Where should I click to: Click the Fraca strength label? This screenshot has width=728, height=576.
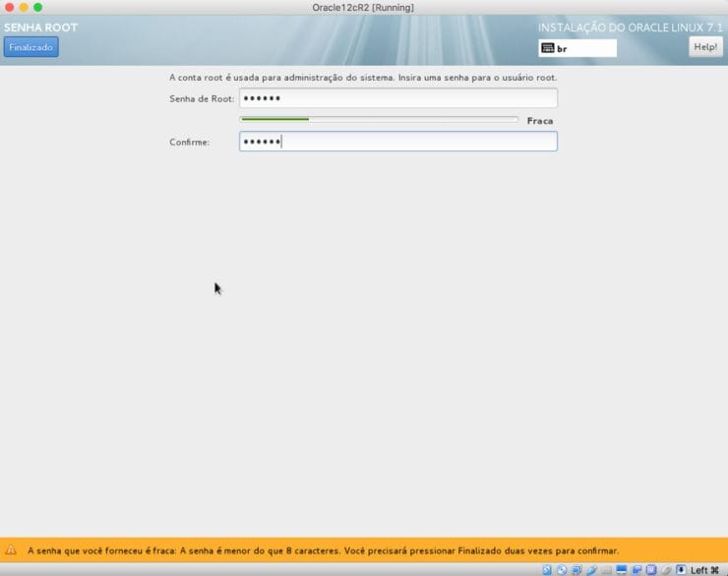pos(540,121)
